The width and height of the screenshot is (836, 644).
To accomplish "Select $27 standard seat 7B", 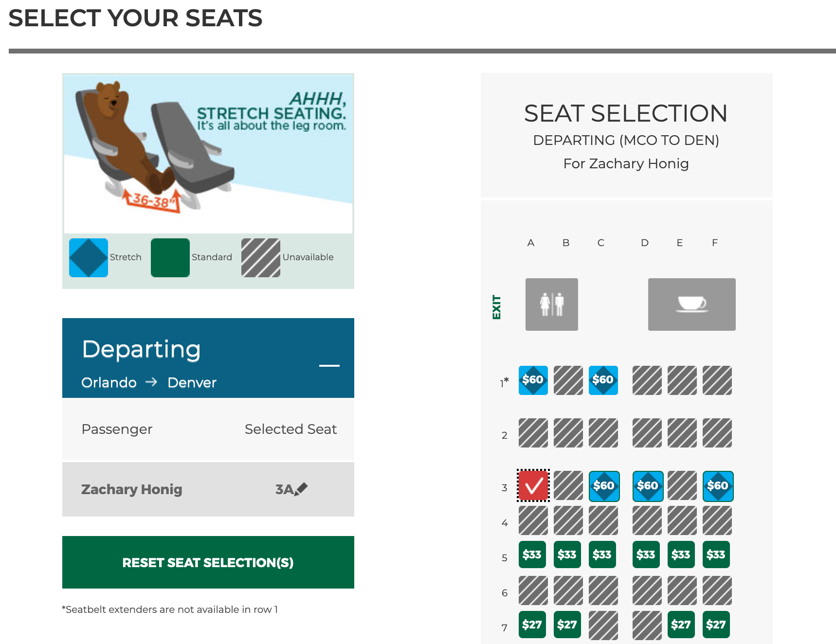I will coord(567,625).
